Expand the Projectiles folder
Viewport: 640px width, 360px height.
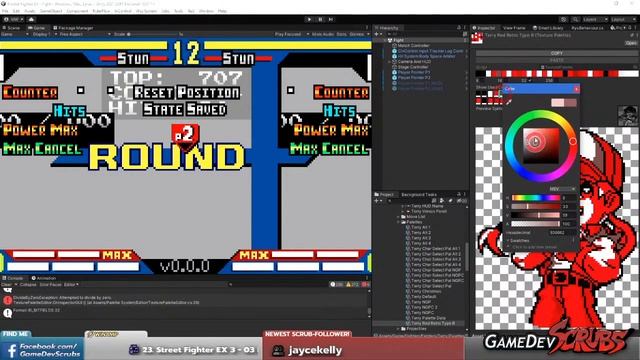pyautogui.click(x=399, y=329)
